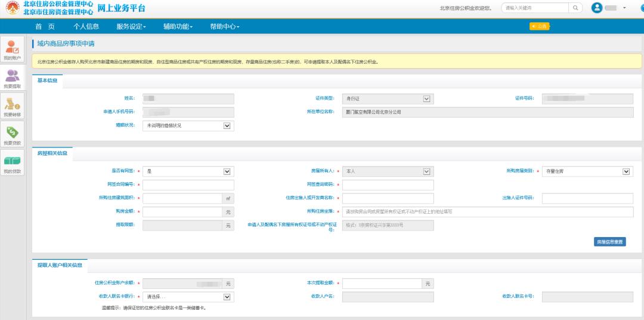Click the search keyword input field

point(535,8)
